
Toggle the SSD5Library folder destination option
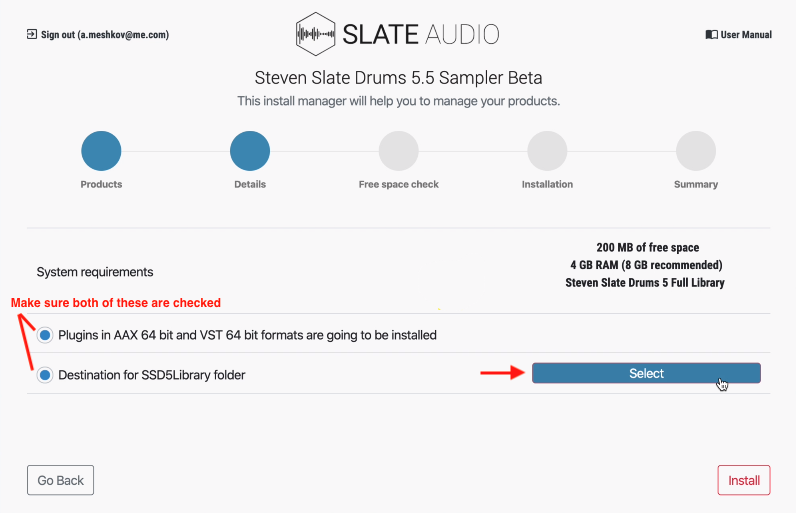tap(45, 375)
